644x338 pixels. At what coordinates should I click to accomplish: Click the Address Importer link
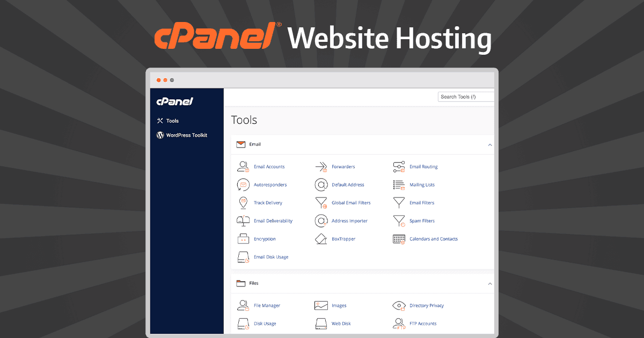tap(349, 221)
